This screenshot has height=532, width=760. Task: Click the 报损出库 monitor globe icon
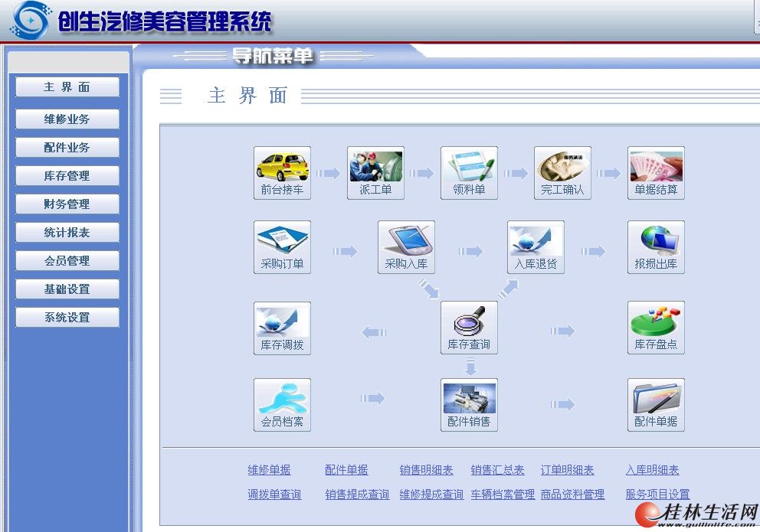coord(656,247)
